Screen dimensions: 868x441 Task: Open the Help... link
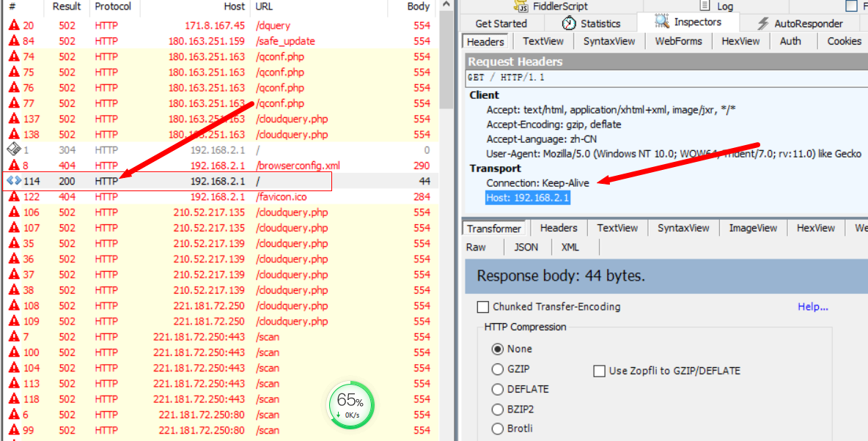pyautogui.click(x=812, y=307)
